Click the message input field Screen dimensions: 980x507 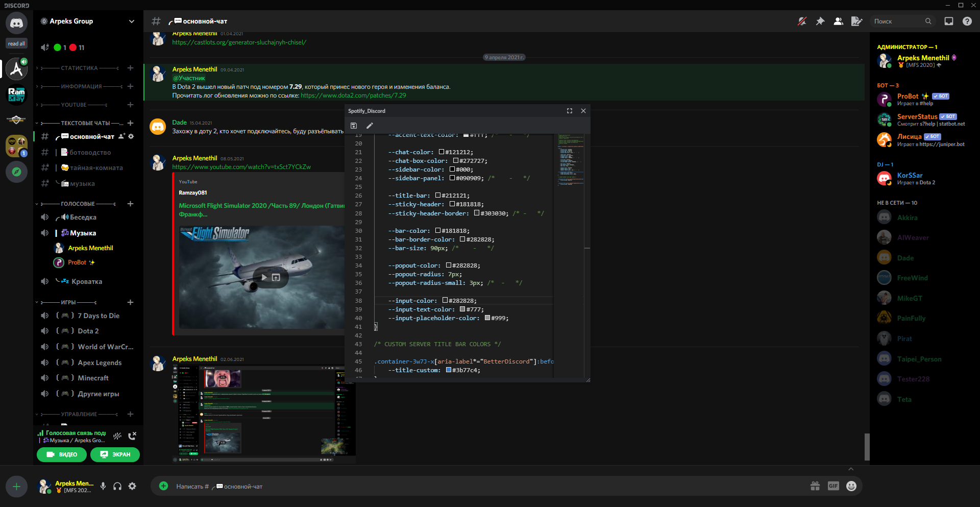coord(408,486)
